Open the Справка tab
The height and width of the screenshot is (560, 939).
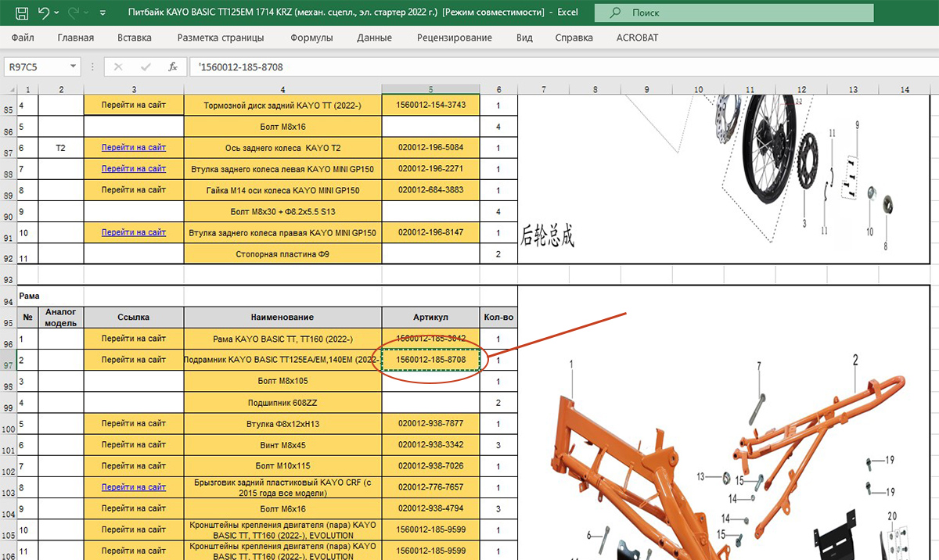(574, 38)
